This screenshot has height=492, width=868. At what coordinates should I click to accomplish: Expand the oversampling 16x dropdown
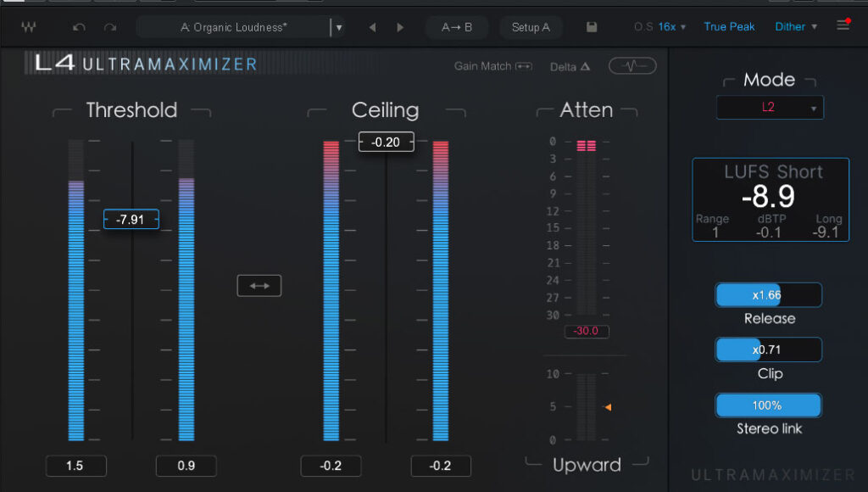(x=671, y=27)
